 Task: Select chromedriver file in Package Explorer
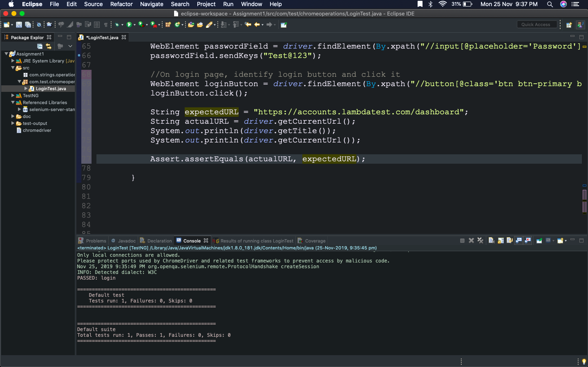(x=37, y=130)
